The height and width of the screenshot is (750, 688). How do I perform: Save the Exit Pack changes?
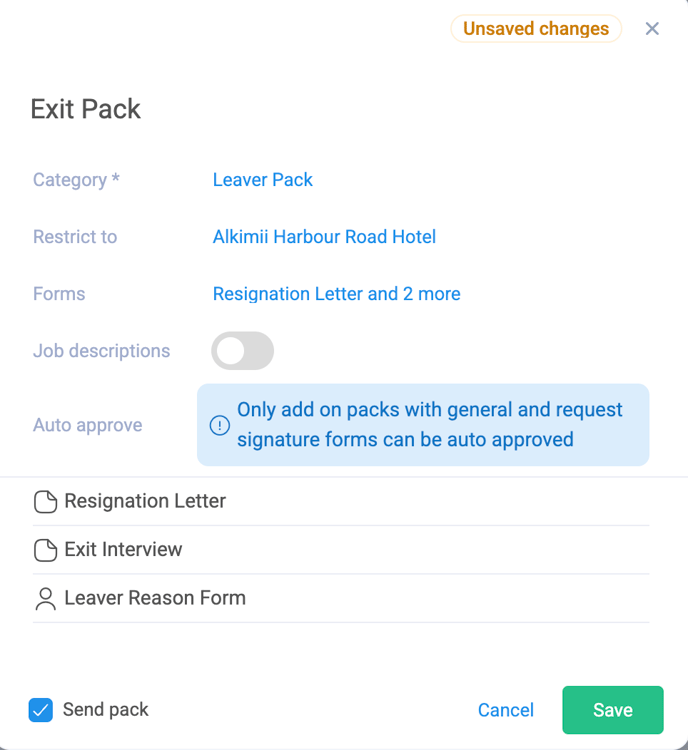[613, 710]
